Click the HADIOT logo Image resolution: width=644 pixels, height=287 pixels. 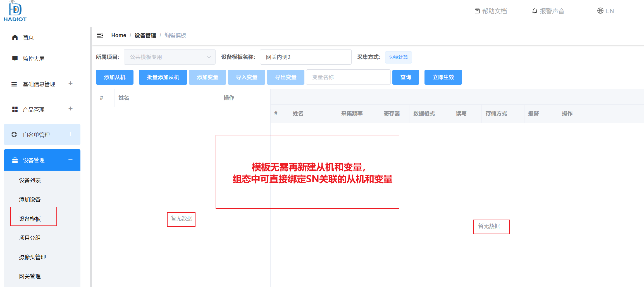(x=15, y=11)
